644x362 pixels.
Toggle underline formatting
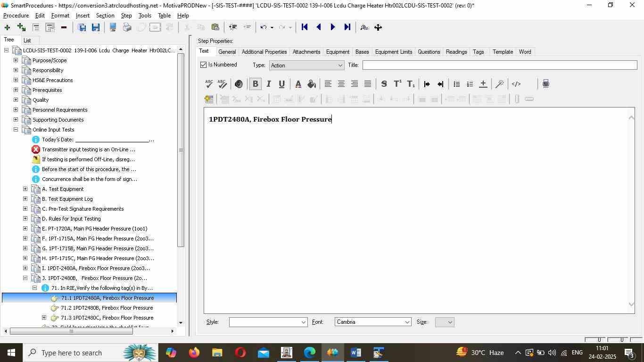[x=281, y=84]
